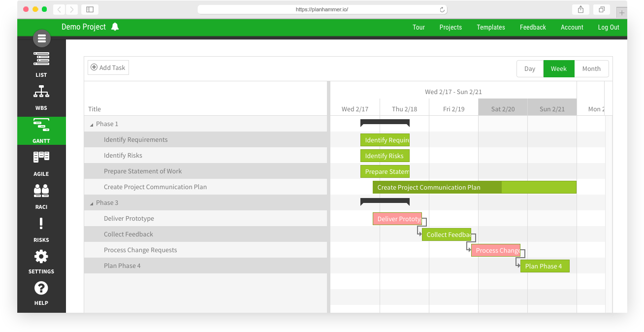Toggle the browser sidebar button
Image resolution: width=644 pixels, height=332 pixels.
[x=90, y=9]
